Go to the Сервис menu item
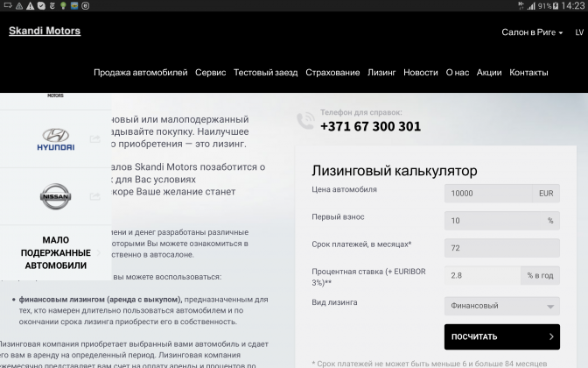Viewport: 588px width, 368px height. pos(210,73)
